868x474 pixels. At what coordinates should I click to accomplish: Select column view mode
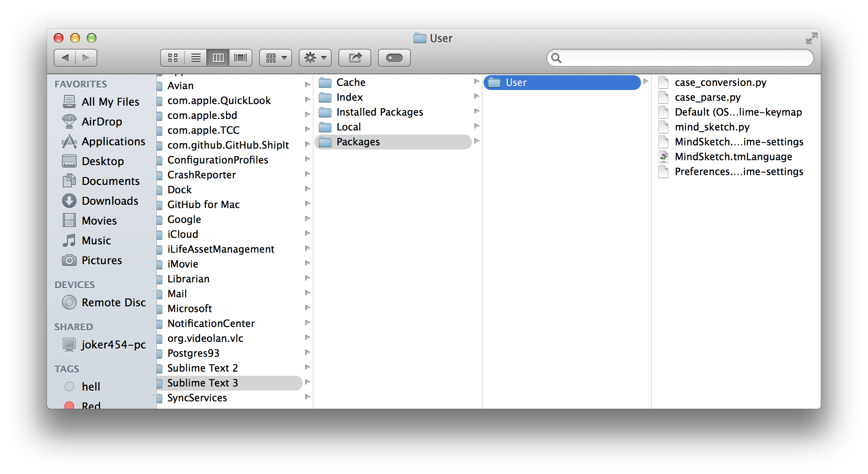point(218,58)
